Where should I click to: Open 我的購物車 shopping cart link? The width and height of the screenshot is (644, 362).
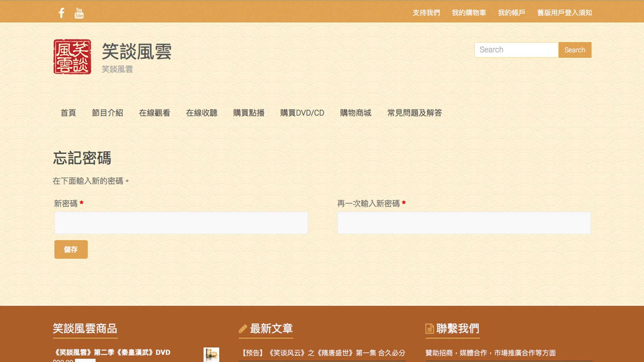point(469,13)
